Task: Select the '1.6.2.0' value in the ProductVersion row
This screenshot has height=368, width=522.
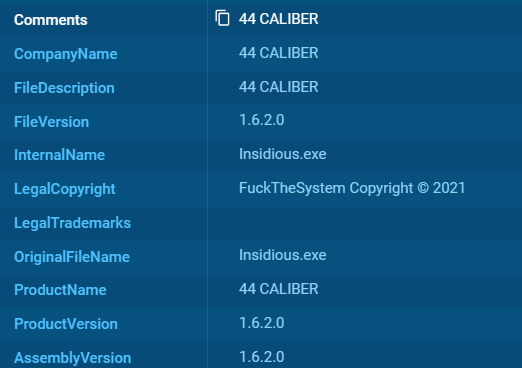Action: (x=262, y=323)
